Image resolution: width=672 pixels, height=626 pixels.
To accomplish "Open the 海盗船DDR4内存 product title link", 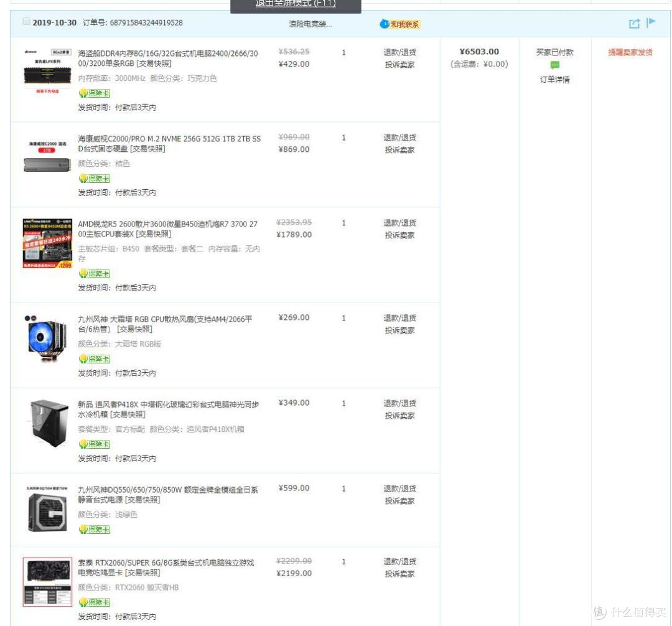I will 168,58.
